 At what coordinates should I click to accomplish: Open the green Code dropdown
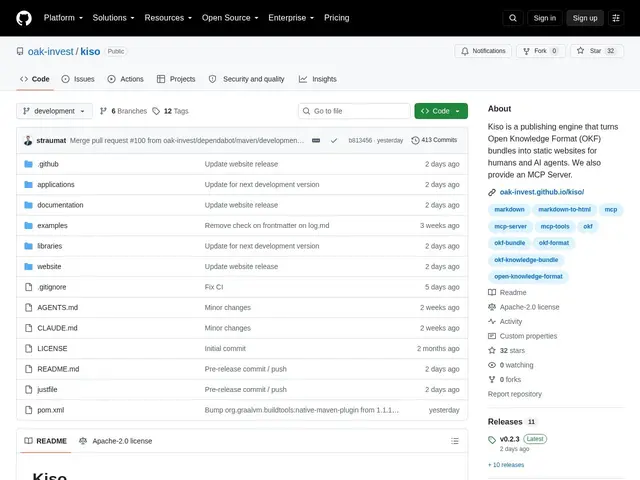441,111
